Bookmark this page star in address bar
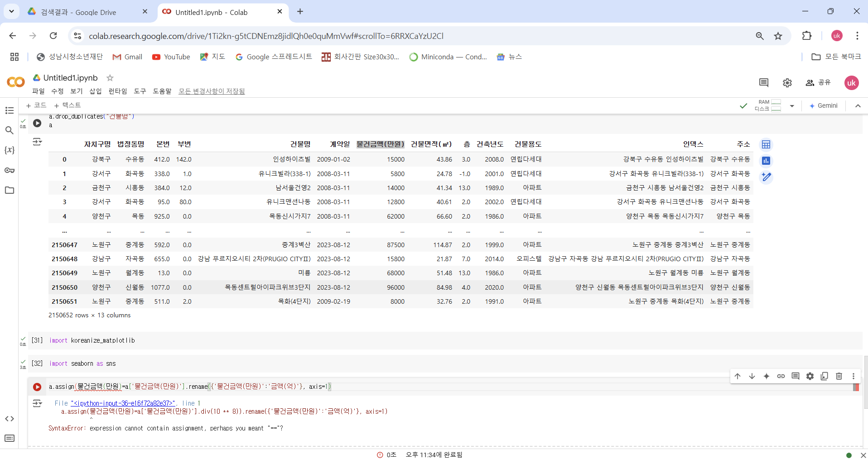Screen dimensions: 868x459 tap(778, 36)
